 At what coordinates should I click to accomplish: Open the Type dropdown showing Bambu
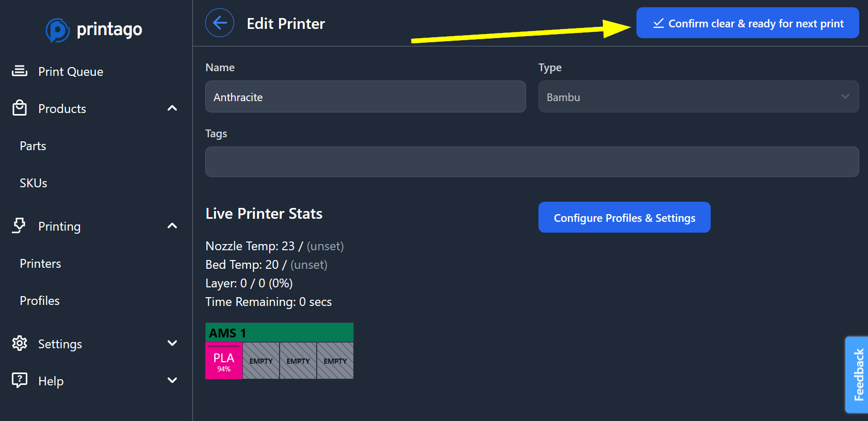click(x=698, y=96)
